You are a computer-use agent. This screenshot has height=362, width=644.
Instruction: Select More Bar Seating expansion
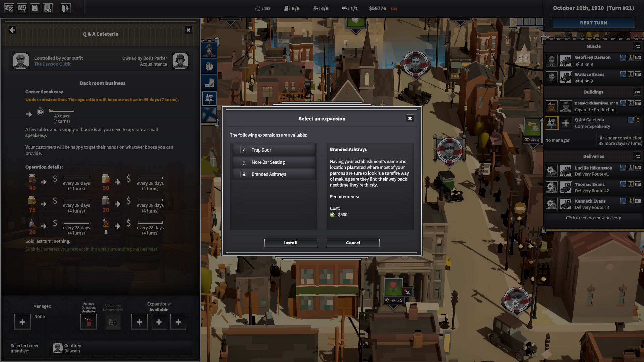pos(268,161)
